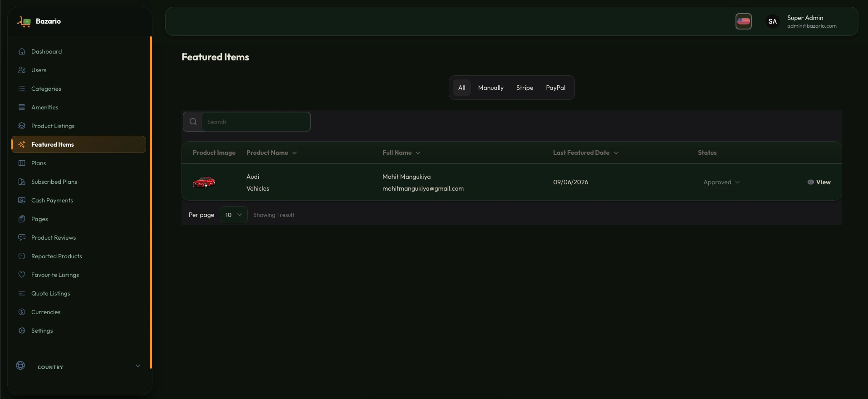The image size is (868, 399).
Task: Open Favourite Listings
Action: pyautogui.click(x=78, y=275)
